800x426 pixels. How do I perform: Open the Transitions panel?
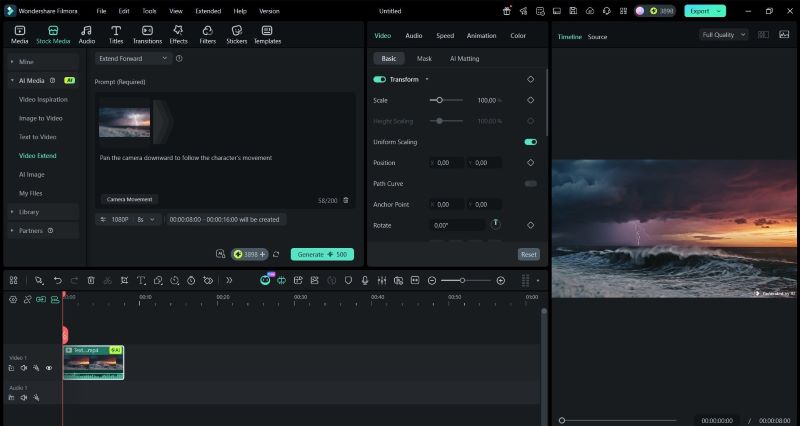[147, 35]
